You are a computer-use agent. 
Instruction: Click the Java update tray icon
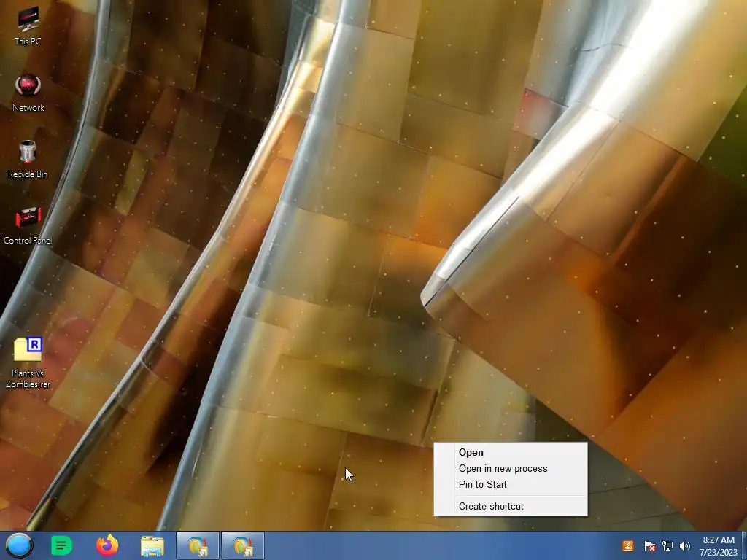(628, 546)
